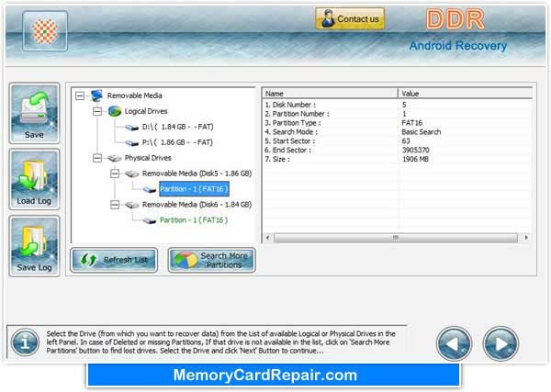Screen dimensions: 551x392
Task: Select the Start Sector row
Action: pyautogui.click(x=397, y=141)
